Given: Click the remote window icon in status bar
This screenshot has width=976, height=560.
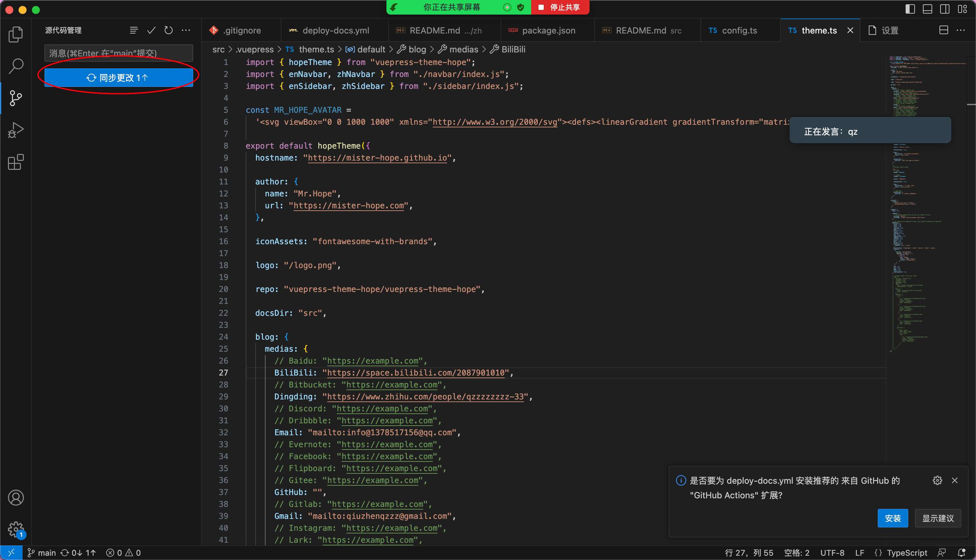Looking at the screenshot, I should click(x=11, y=553).
